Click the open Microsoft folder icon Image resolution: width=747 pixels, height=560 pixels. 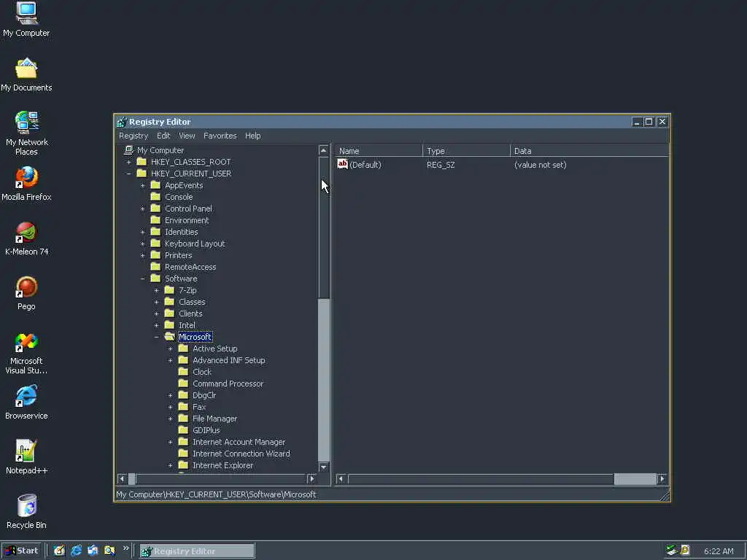169,337
